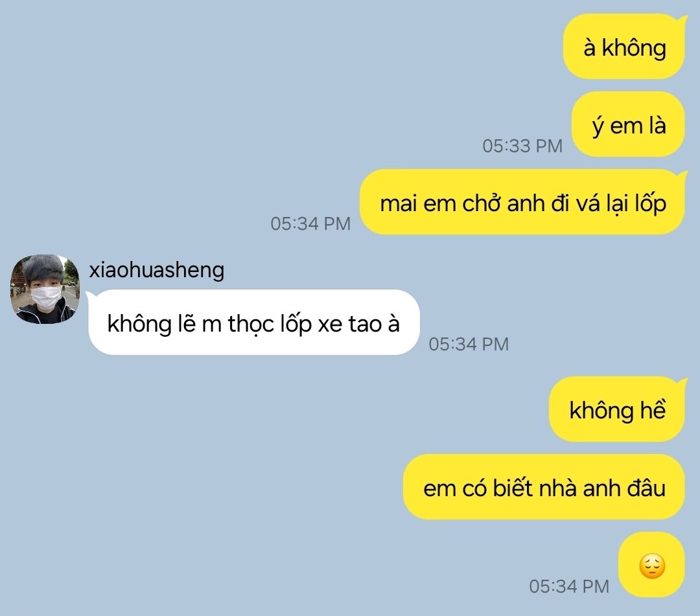Click the pensive face emoji
Image resolution: width=700 pixels, height=616 pixels.
click(652, 565)
